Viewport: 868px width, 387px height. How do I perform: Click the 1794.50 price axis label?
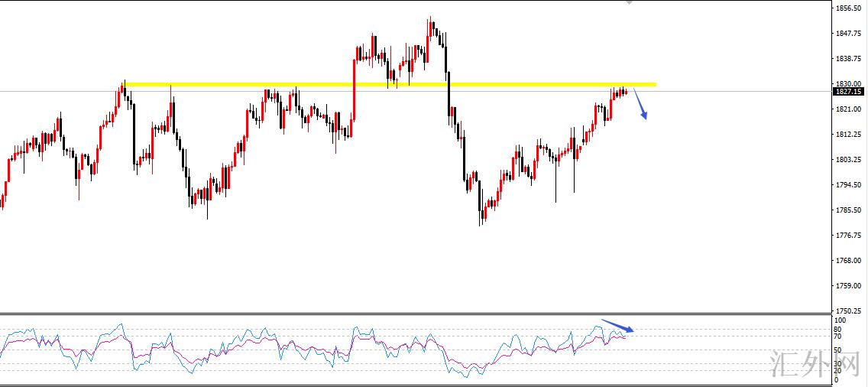click(849, 184)
